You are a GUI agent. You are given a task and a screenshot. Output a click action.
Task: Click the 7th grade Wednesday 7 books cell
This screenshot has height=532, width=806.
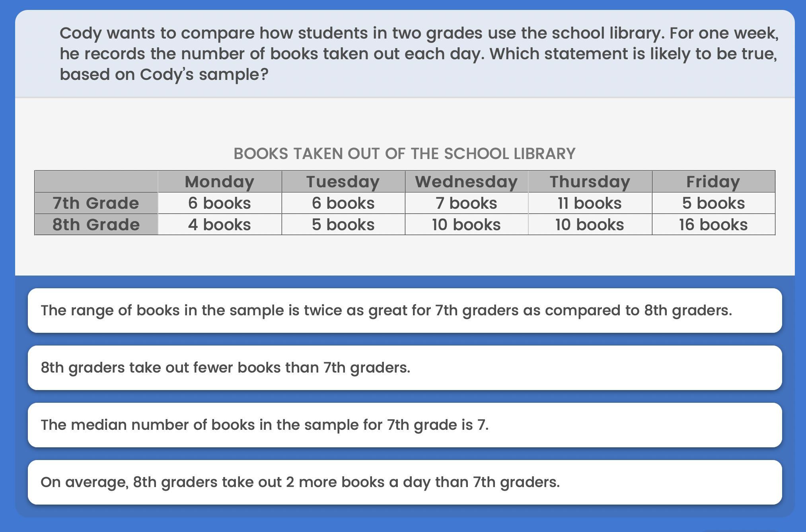[x=467, y=203]
